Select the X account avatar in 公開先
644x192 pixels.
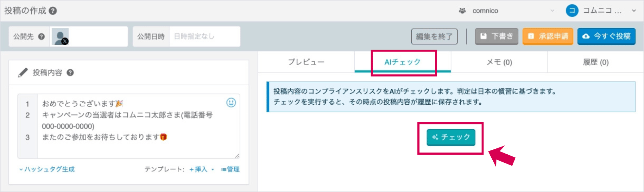pos(60,37)
